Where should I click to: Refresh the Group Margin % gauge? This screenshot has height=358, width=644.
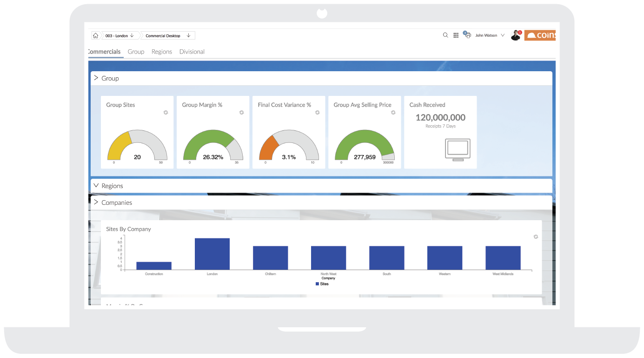coord(241,113)
